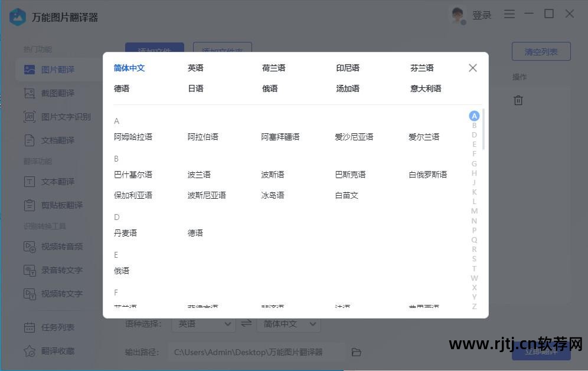Click the user avatar icon
Screen dimensions: 588x371
pyautogui.click(x=458, y=15)
